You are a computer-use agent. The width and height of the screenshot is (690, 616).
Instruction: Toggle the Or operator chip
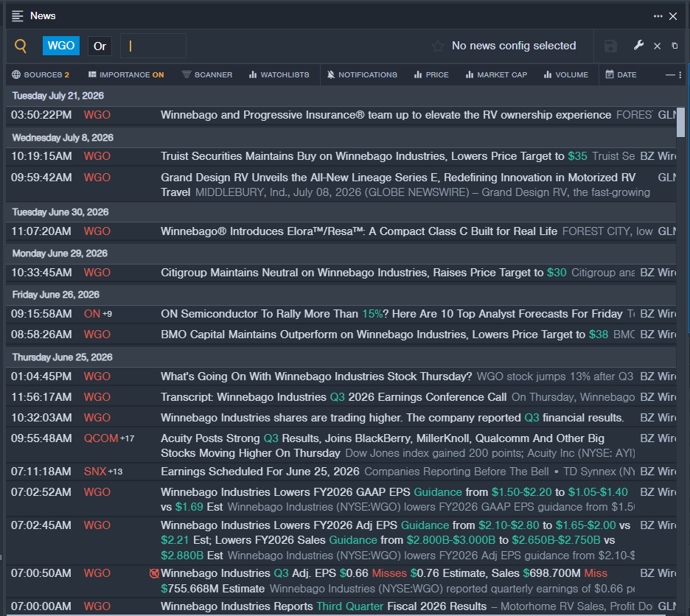click(100, 46)
